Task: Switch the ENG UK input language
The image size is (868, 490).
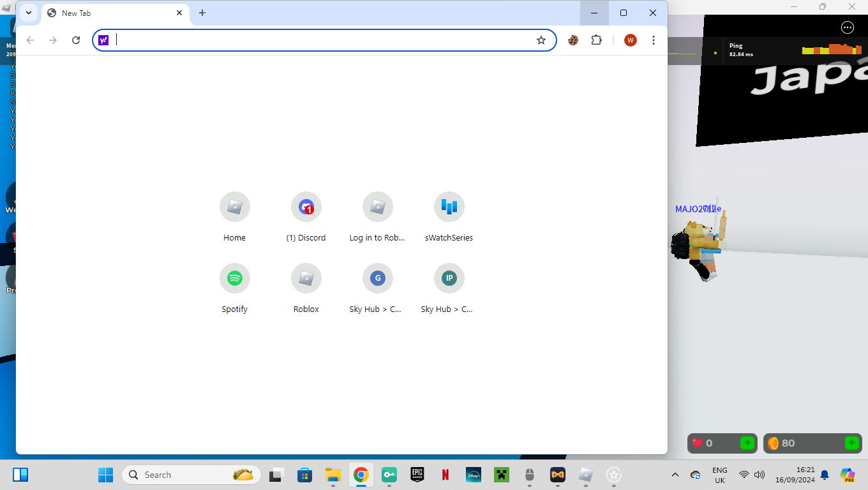Action: 719,475
